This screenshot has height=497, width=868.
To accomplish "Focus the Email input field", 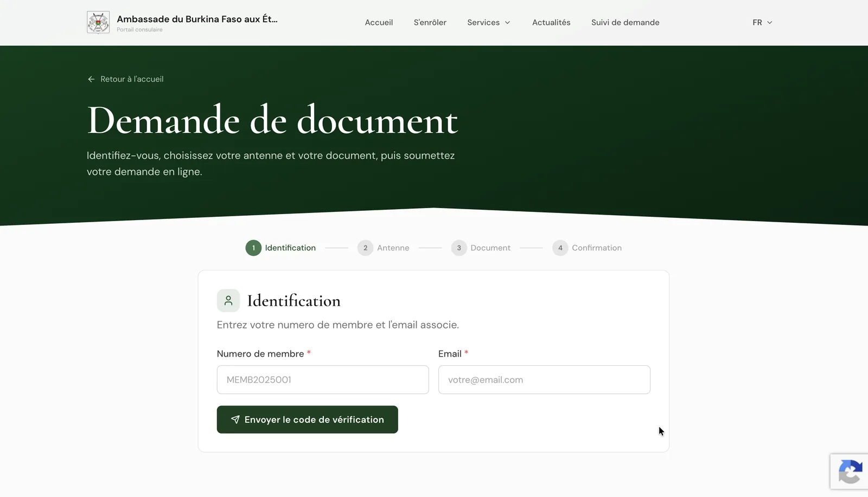I will point(544,379).
